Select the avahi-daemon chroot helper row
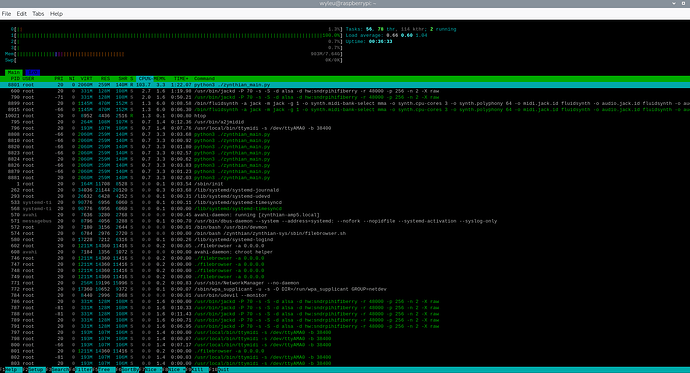The height and width of the screenshot is (373, 690). pyautogui.click(x=345, y=252)
